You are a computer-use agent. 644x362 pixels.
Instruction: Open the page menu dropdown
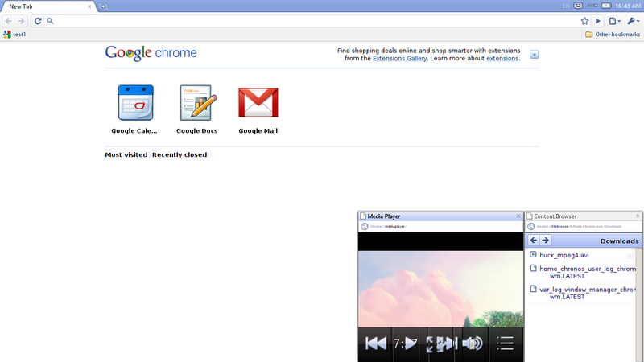615,21
